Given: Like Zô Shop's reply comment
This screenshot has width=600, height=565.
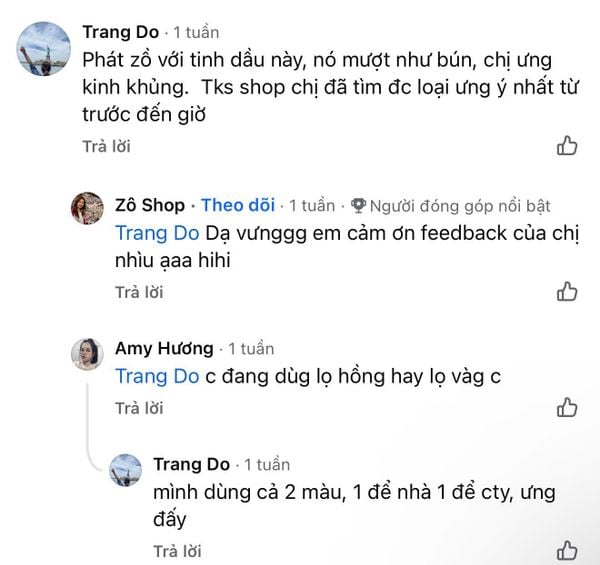Looking at the screenshot, I should click(x=566, y=292).
